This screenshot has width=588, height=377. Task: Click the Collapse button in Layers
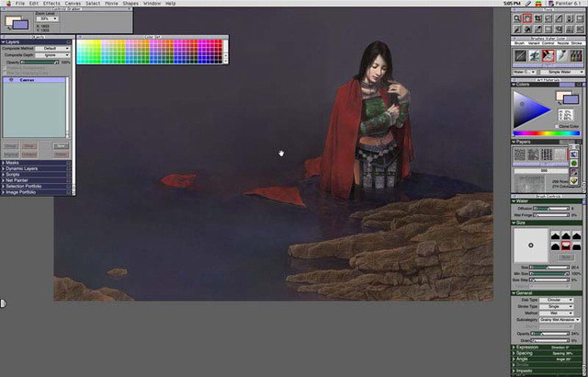pyautogui.click(x=28, y=154)
